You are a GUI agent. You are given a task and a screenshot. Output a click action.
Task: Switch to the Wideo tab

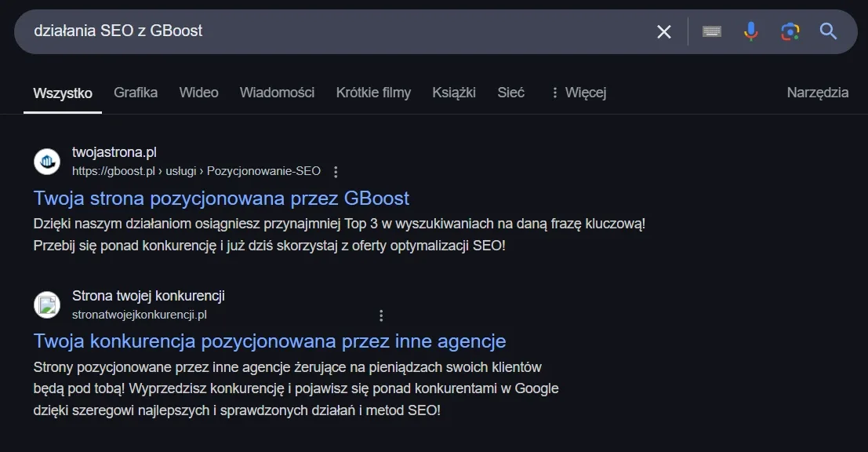coord(198,93)
